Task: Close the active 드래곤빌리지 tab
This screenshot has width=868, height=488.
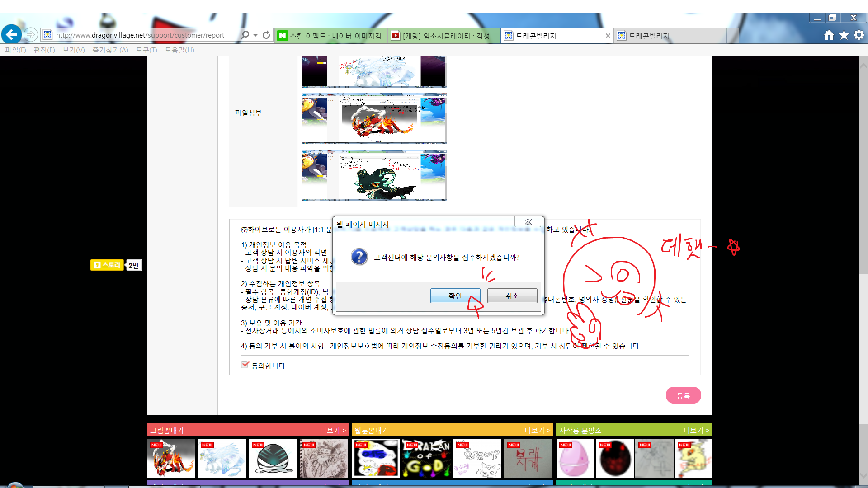Action: pos(608,36)
